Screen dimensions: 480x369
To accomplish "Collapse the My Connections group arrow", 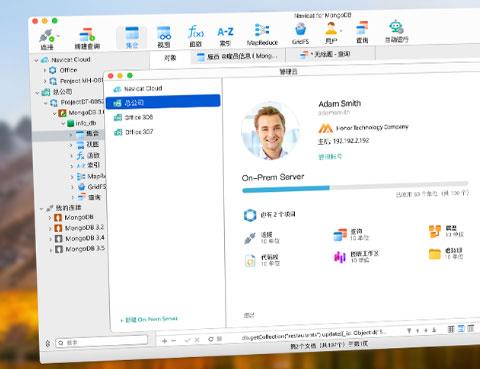I will pos(42,209).
